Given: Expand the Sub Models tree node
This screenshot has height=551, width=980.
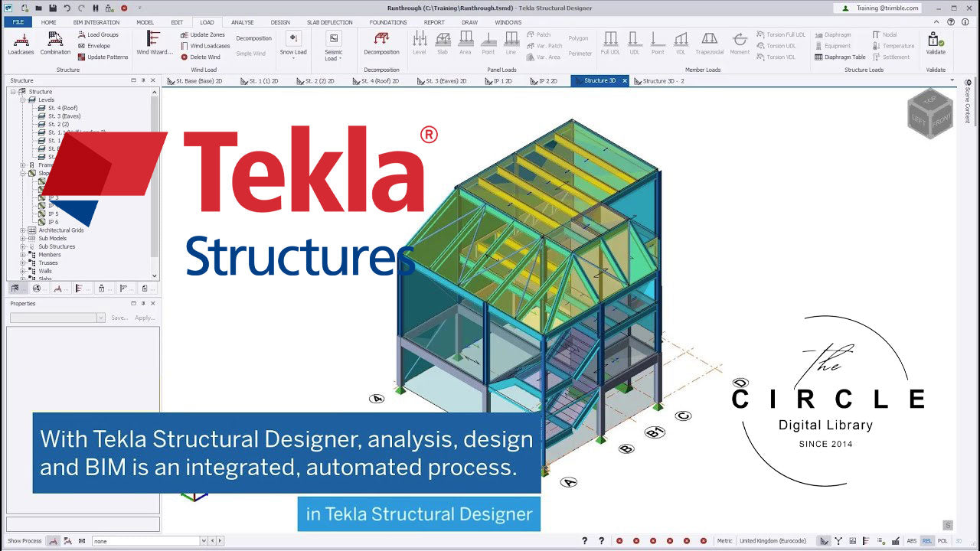Looking at the screenshot, I should click(23, 239).
